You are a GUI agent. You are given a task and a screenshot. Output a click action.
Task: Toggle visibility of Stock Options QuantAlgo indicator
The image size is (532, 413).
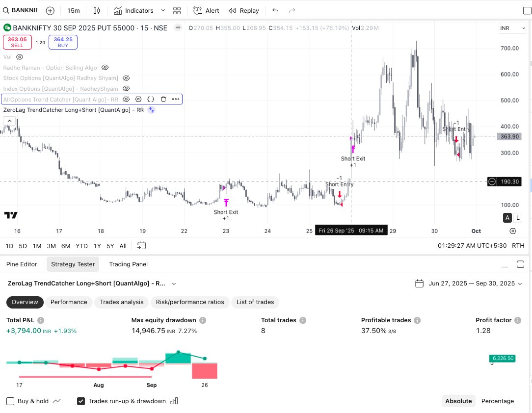126,78
